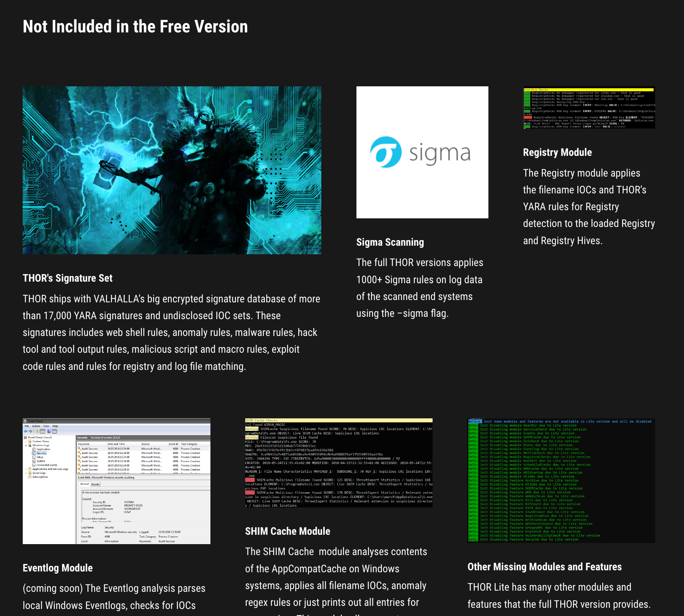The width and height of the screenshot is (684, 616).
Task: Click the forward arrow in Event Viewer toolbar
Action: [x=31, y=431]
